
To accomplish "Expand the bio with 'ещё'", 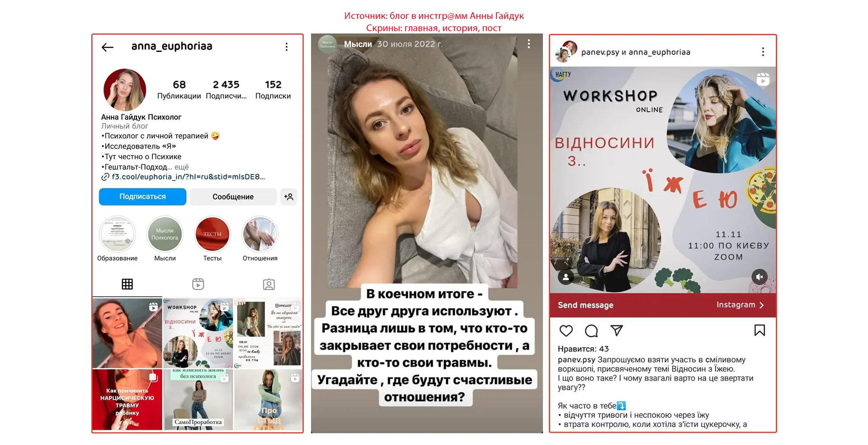I will pyautogui.click(x=182, y=167).
